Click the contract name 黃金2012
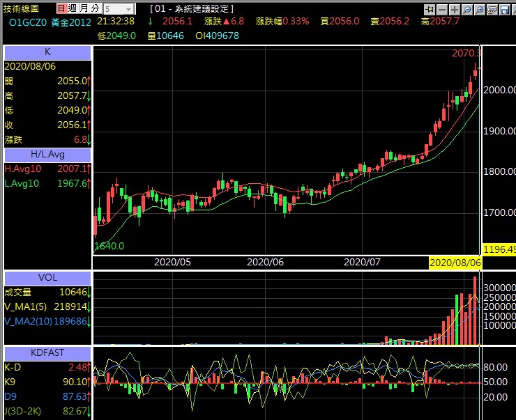 pos(71,22)
